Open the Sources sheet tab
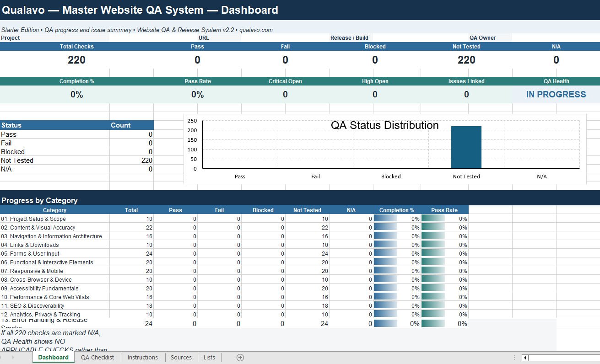The height and width of the screenshot is (364, 600). tap(181, 358)
